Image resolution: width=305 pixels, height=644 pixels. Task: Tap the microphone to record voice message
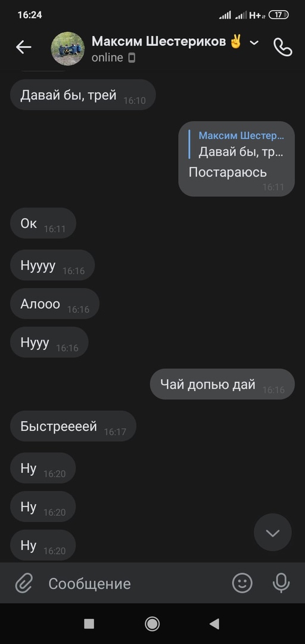[281, 583]
